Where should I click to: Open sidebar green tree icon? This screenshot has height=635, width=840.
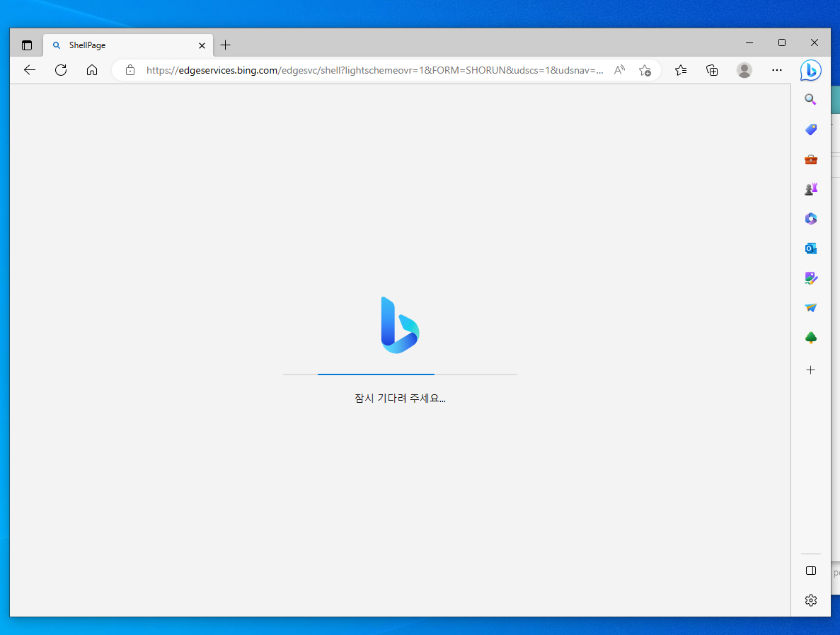coord(810,338)
